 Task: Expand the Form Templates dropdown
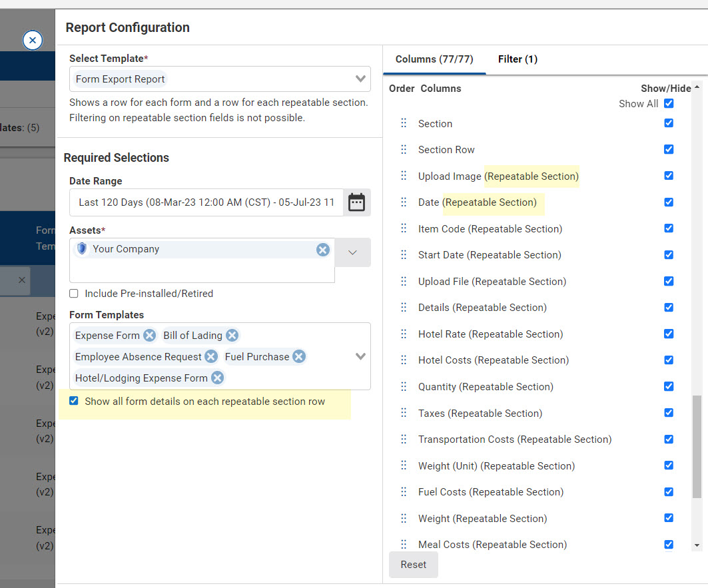(x=360, y=356)
